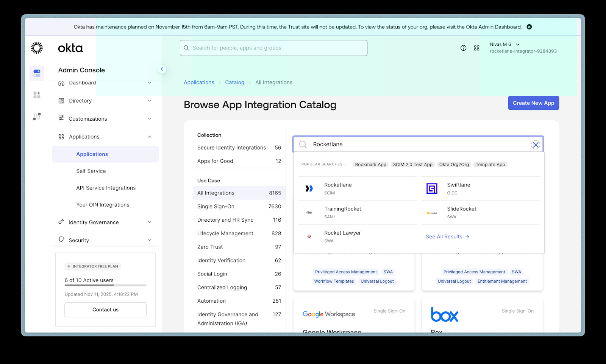This screenshot has height=364, width=606.
Task: Click the SlideRocket app logo
Action: (x=432, y=213)
